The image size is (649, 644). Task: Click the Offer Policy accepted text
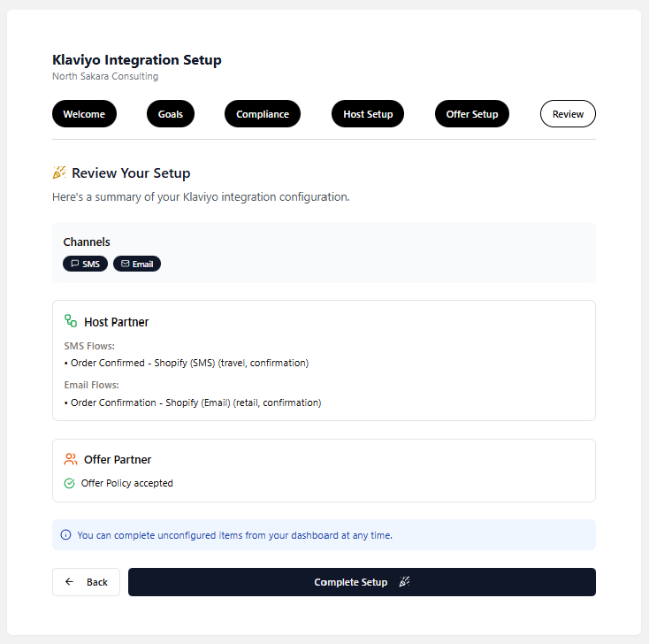pos(126,484)
